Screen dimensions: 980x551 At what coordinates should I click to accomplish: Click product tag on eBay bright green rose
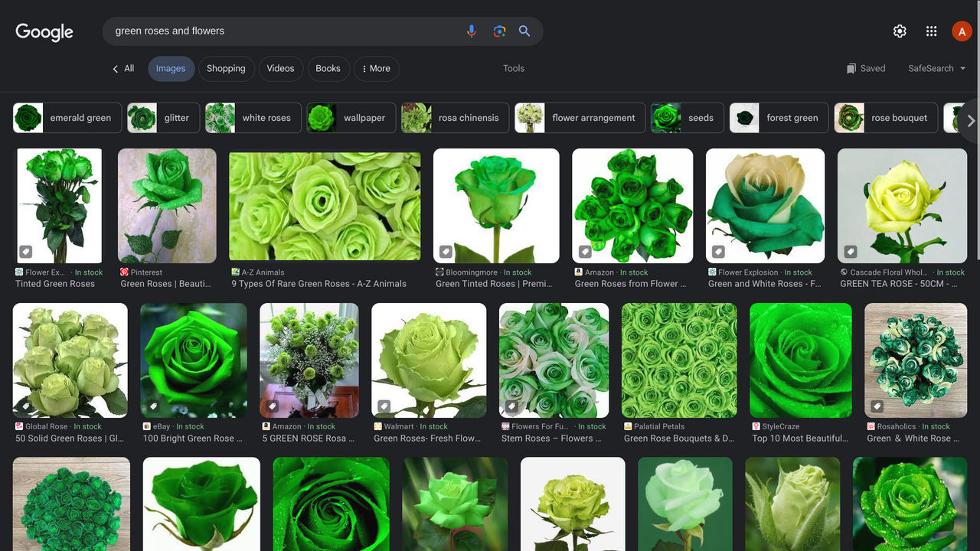click(153, 406)
